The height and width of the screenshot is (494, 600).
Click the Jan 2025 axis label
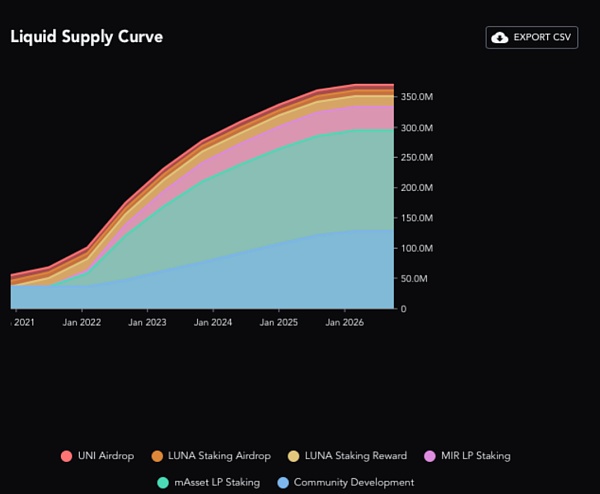pyautogui.click(x=279, y=323)
